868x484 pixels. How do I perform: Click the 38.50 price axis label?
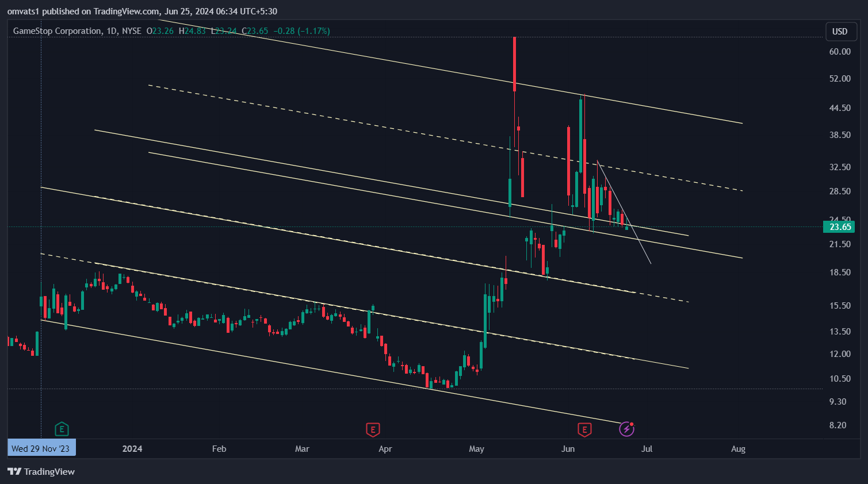[x=840, y=135]
